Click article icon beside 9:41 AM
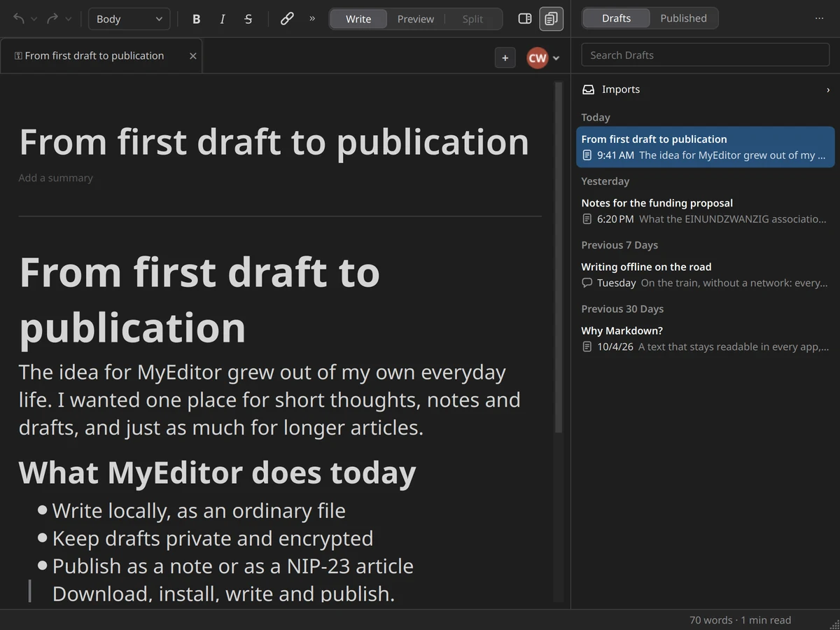 587,155
